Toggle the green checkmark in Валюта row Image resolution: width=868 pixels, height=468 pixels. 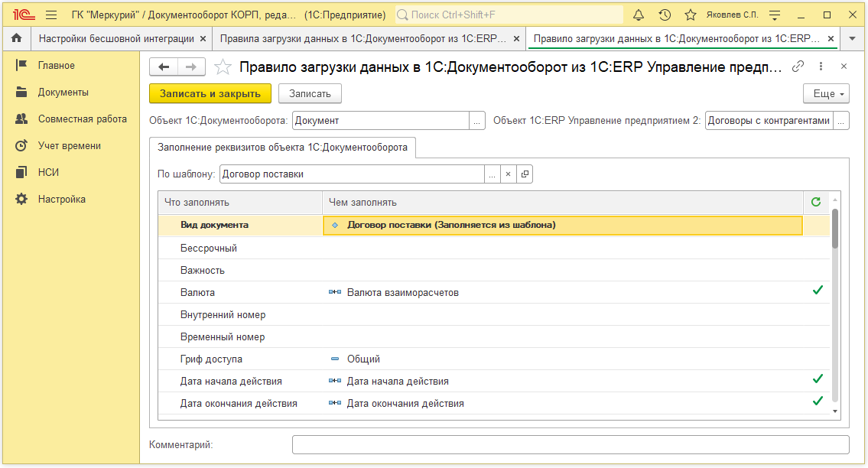[818, 291]
